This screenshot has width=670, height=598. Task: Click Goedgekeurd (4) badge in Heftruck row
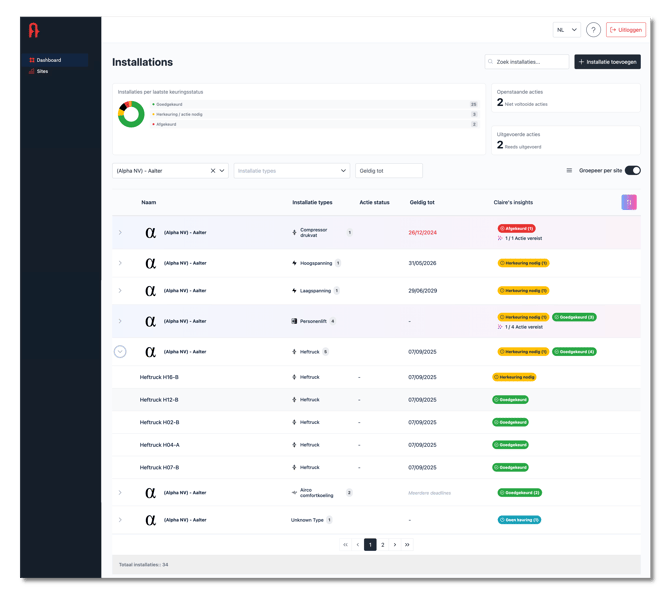574,352
